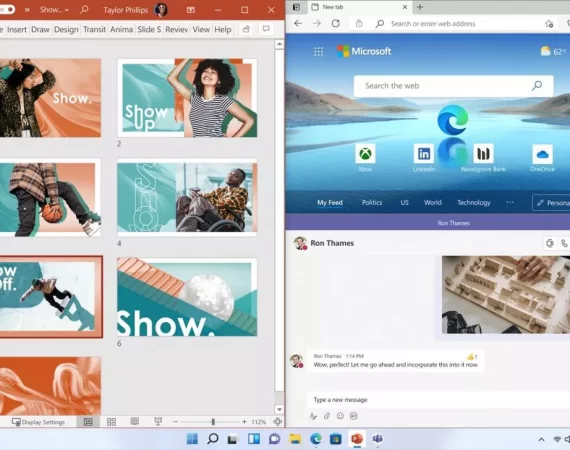Screen dimensions: 570x450
Task: Open the Animations ribbon tab
Action: [121, 29]
